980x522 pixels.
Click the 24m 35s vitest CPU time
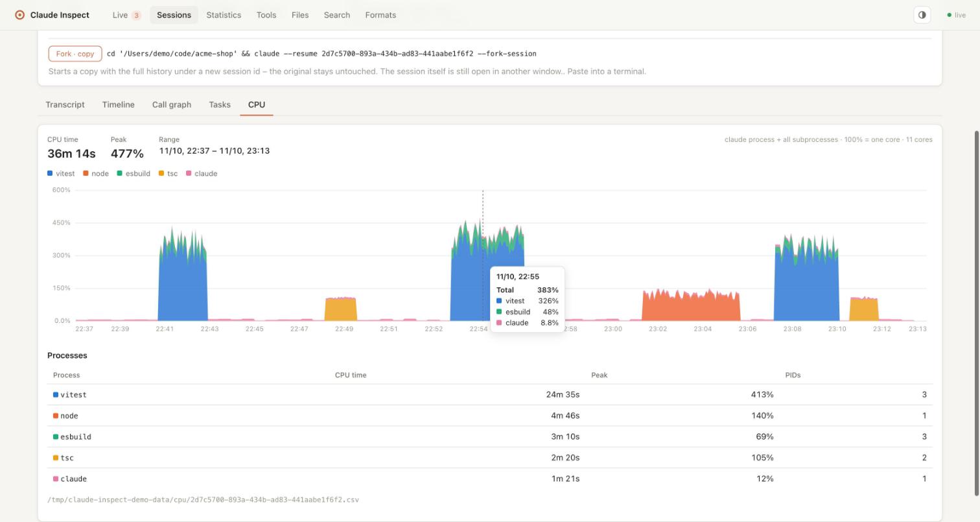click(x=563, y=395)
